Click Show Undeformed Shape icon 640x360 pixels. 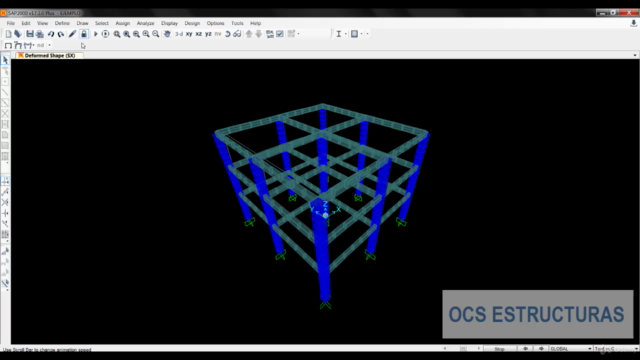(8, 45)
